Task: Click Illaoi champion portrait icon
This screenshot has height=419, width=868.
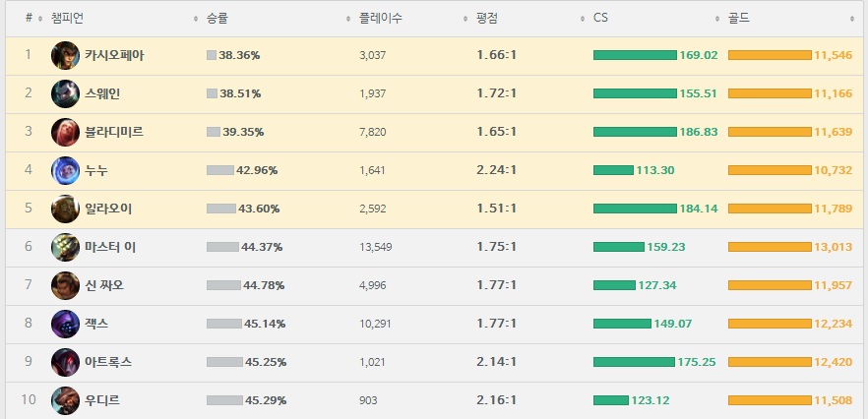Action: click(x=65, y=209)
